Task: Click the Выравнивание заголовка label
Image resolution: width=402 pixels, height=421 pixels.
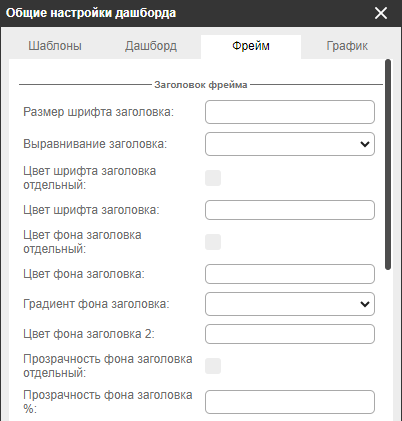Action: click(x=95, y=144)
